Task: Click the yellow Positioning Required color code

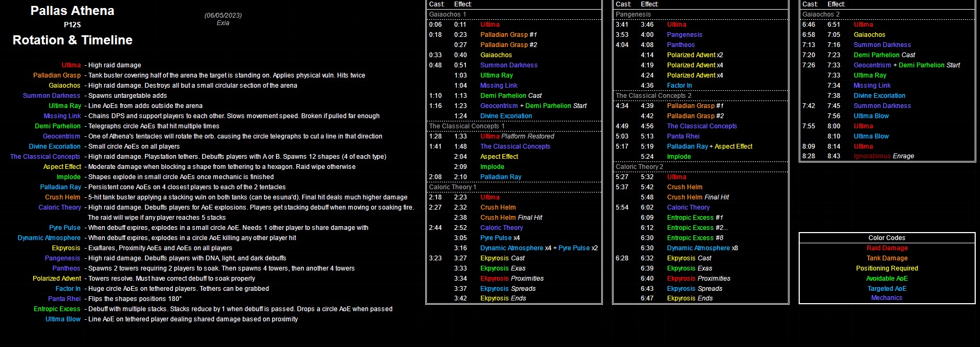Action: (x=886, y=268)
